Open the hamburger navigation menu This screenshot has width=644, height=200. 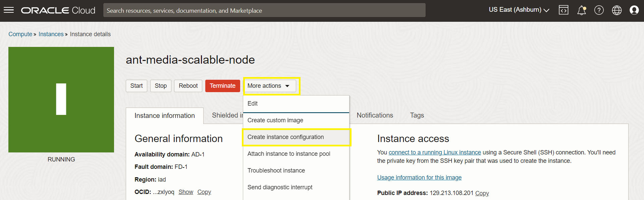[x=9, y=10]
